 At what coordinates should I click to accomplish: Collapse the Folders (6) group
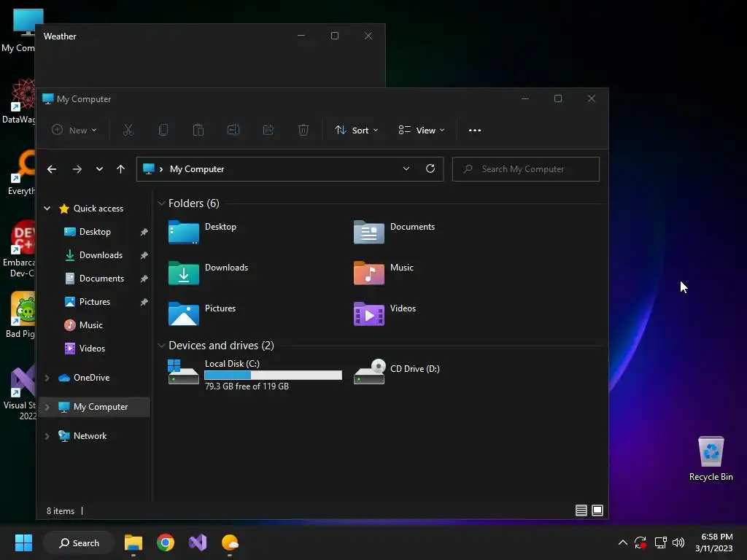click(161, 203)
